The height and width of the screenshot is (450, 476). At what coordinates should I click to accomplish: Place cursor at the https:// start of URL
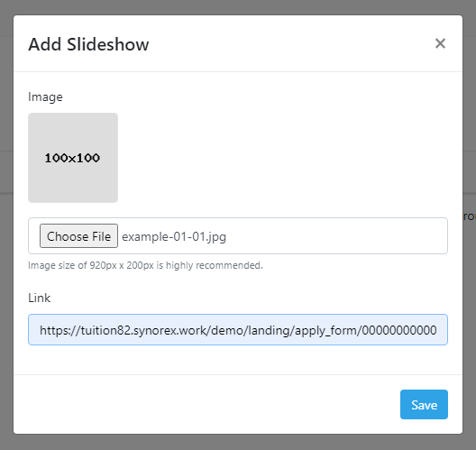pyautogui.click(x=59, y=330)
